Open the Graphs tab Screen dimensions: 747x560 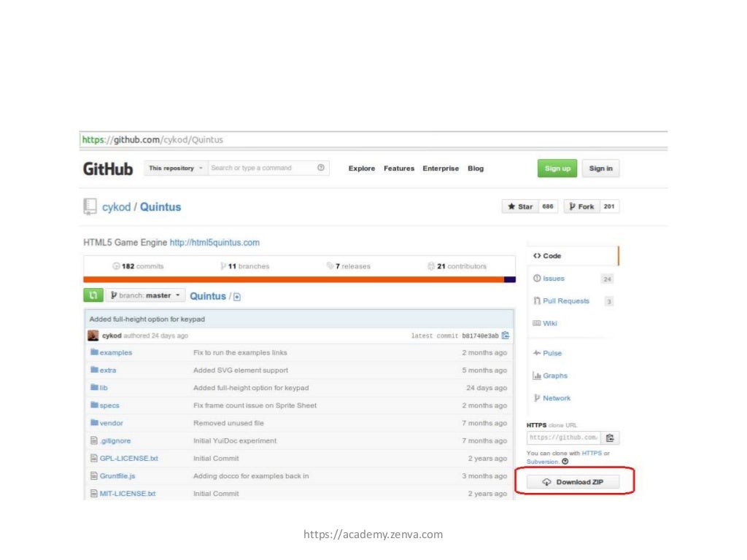pos(555,376)
